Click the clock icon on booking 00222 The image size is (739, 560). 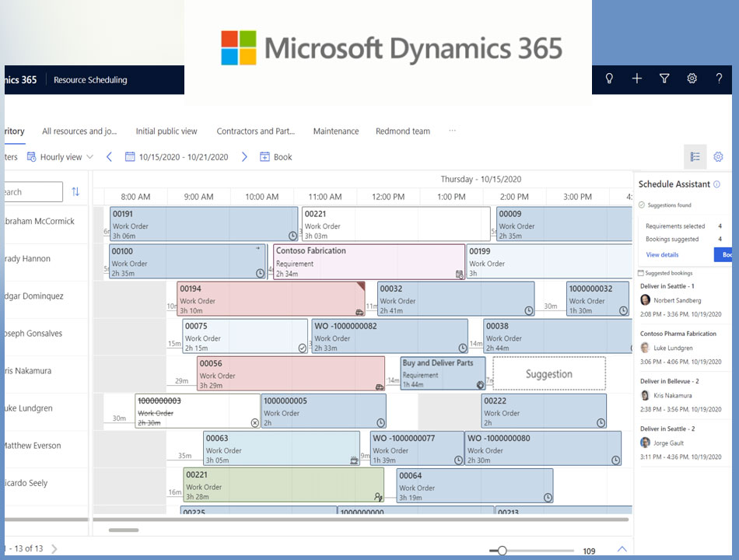click(601, 423)
